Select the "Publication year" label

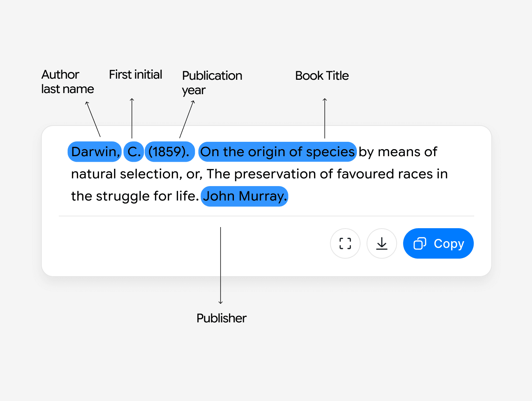[212, 82]
